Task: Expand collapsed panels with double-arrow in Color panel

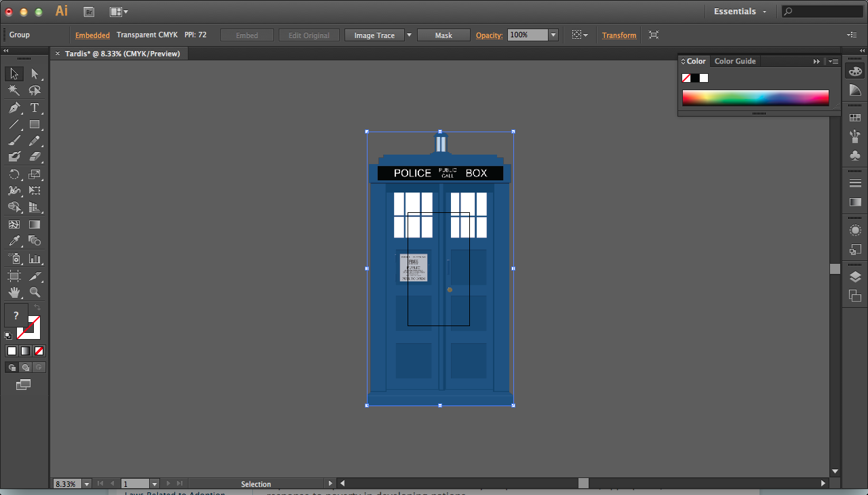Action: click(x=817, y=61)
